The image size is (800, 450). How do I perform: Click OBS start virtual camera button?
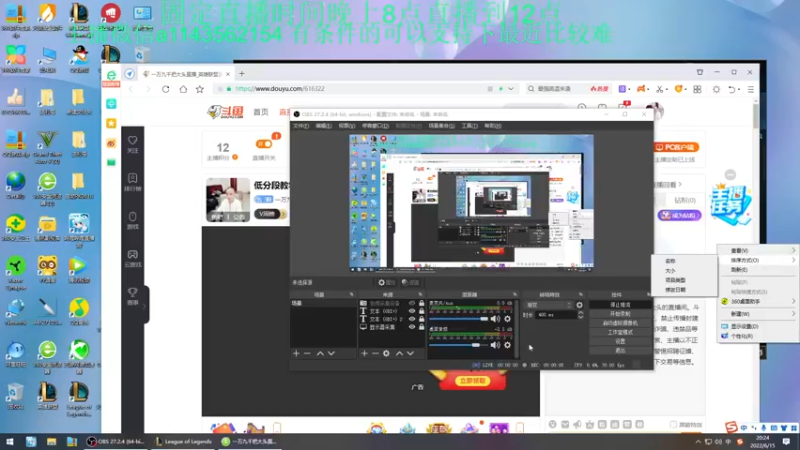point(620,323)
